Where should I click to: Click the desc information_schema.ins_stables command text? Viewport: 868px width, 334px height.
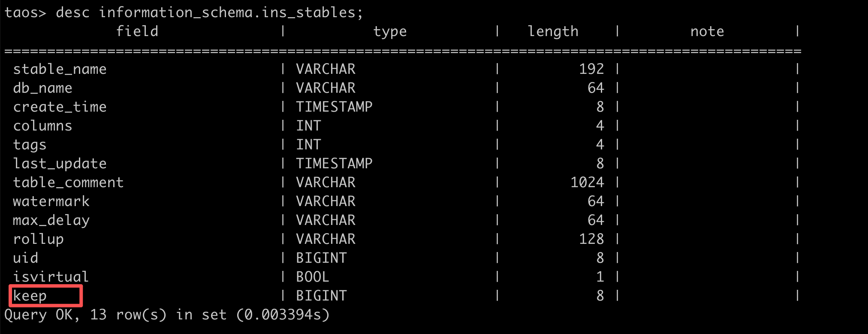209,12
